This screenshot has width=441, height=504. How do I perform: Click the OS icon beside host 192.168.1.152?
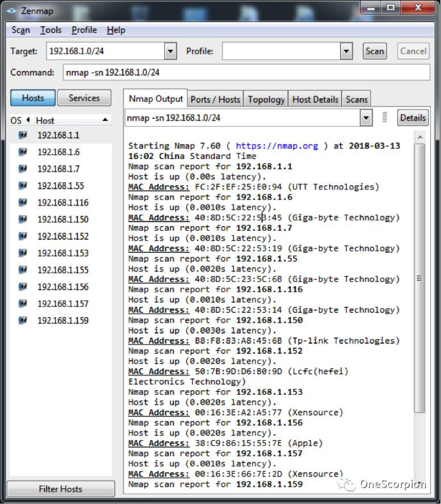tap(23, 236)
